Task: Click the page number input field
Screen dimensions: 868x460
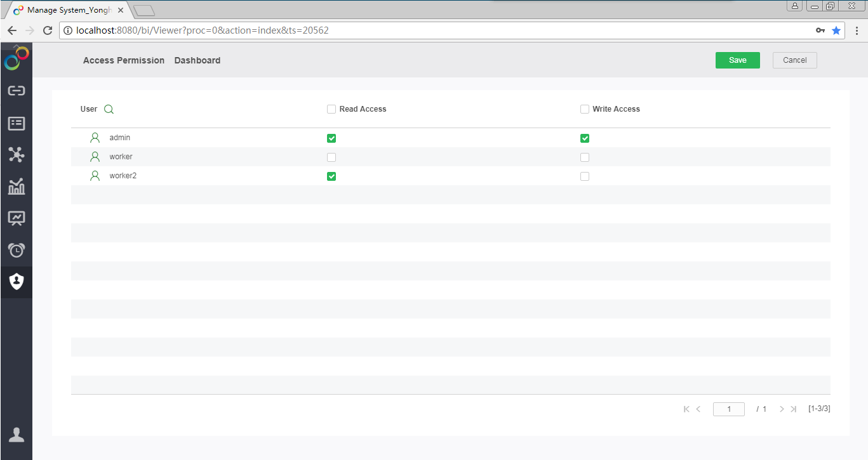Action: (x=728, y=409)
